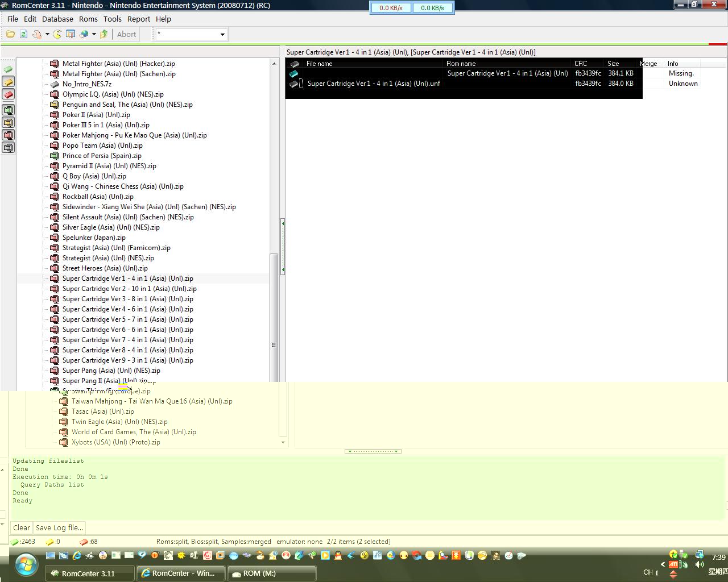This screenshot has height=582, width=728.
Task: Click the tree scrollbar down arrow
Action: click(283, 442)
